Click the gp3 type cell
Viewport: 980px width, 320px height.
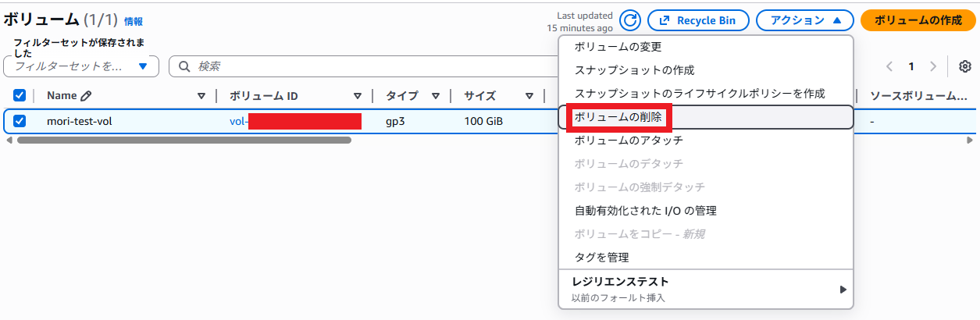point(395,122)
